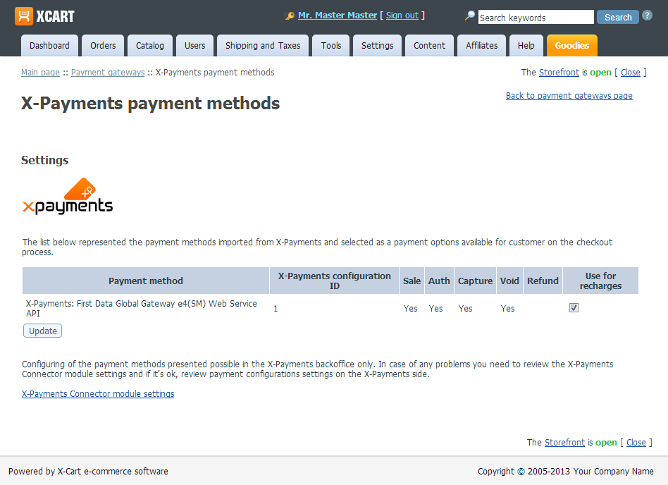The image size is (668, 485).
Task: Open the Content tab
Action: coord(429,46)
